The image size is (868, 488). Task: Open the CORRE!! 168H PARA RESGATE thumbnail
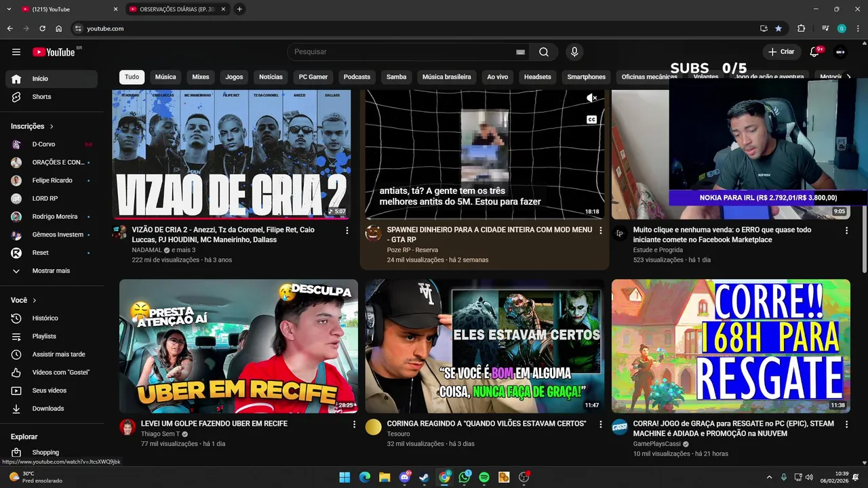tap(731, 346)
